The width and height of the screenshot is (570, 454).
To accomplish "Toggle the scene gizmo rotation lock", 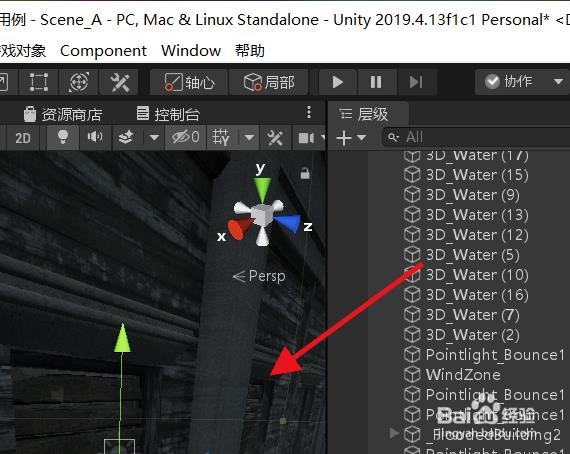I will [305, 173].
